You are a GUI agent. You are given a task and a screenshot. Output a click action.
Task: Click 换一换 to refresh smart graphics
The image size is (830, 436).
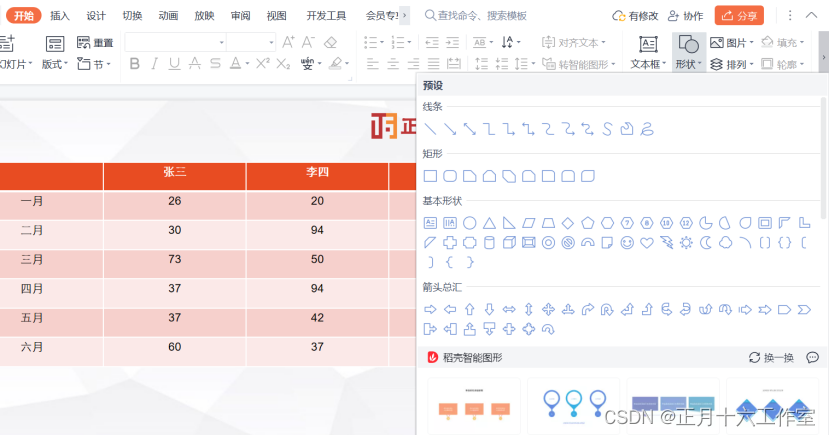click(771, 358)
